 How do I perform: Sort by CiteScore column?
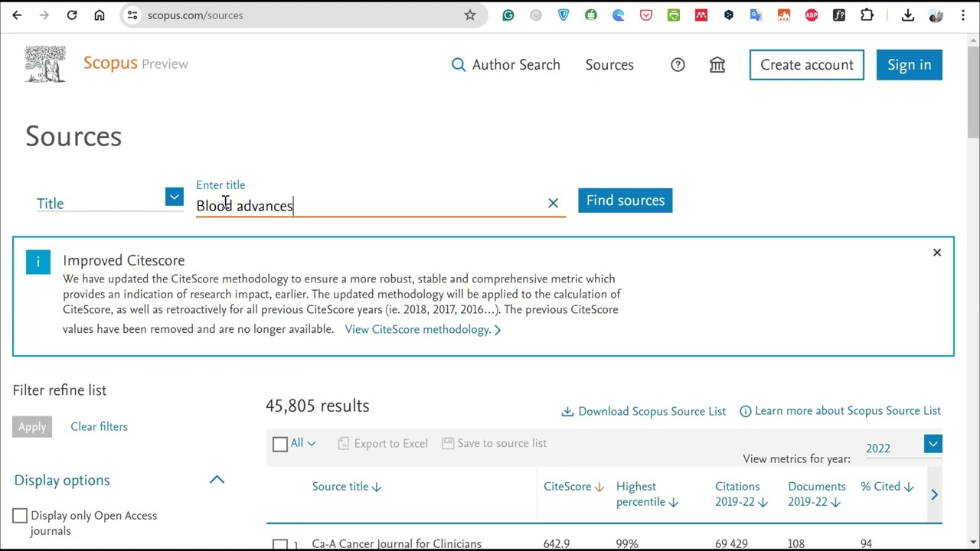pyautogui.click(x=574, y=487)
